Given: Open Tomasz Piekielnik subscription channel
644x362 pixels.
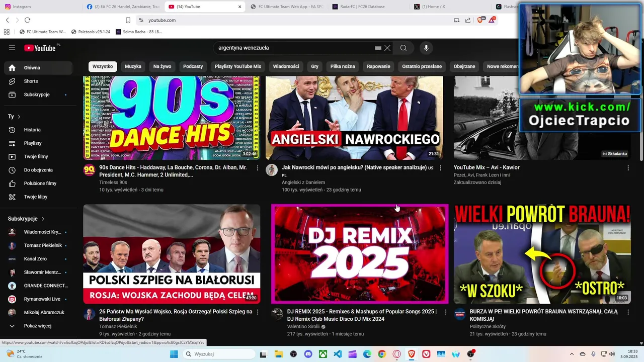Looking at the screenshot, I should [38, 245].
